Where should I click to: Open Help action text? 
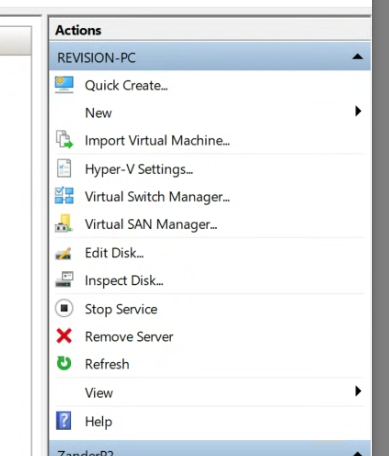click(98, 422)
